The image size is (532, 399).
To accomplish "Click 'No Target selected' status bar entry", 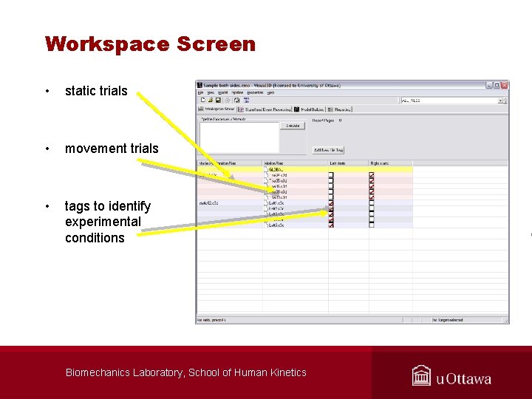I will point(448,320).
